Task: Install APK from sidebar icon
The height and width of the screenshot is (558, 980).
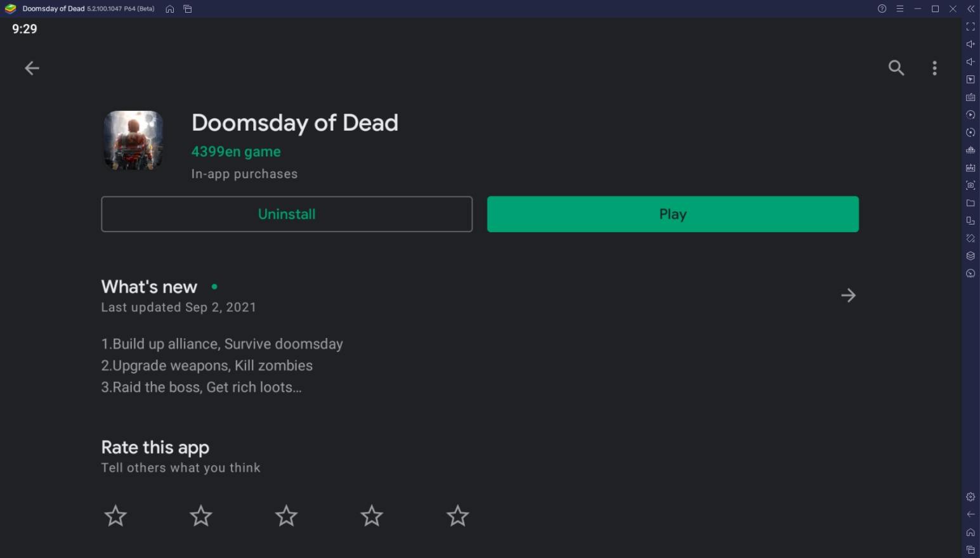Action: (970, 168)
